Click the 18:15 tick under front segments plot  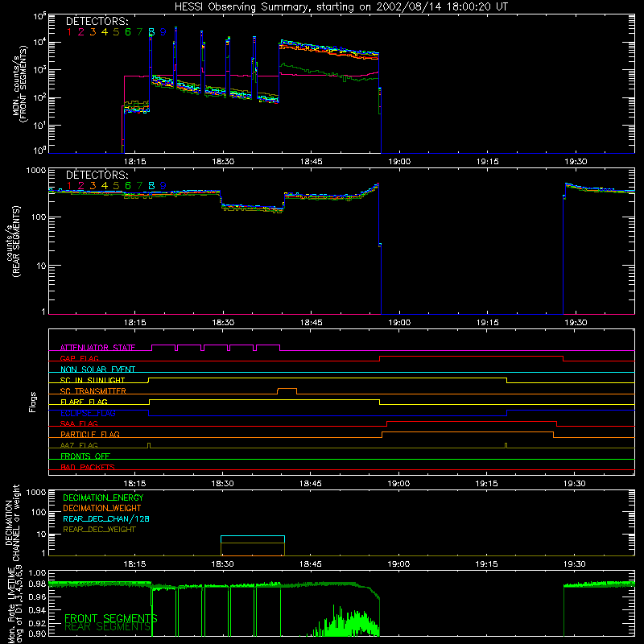click(135, 162)
